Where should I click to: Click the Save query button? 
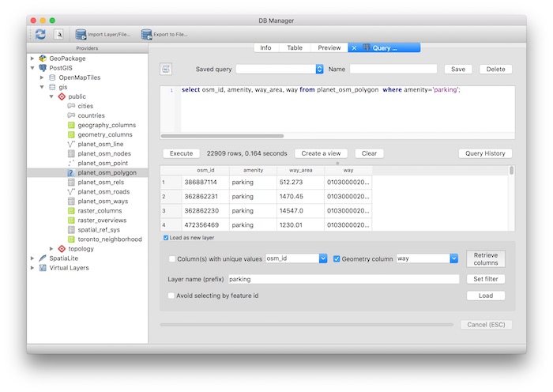pyautogui.click(x=458, y=70)
